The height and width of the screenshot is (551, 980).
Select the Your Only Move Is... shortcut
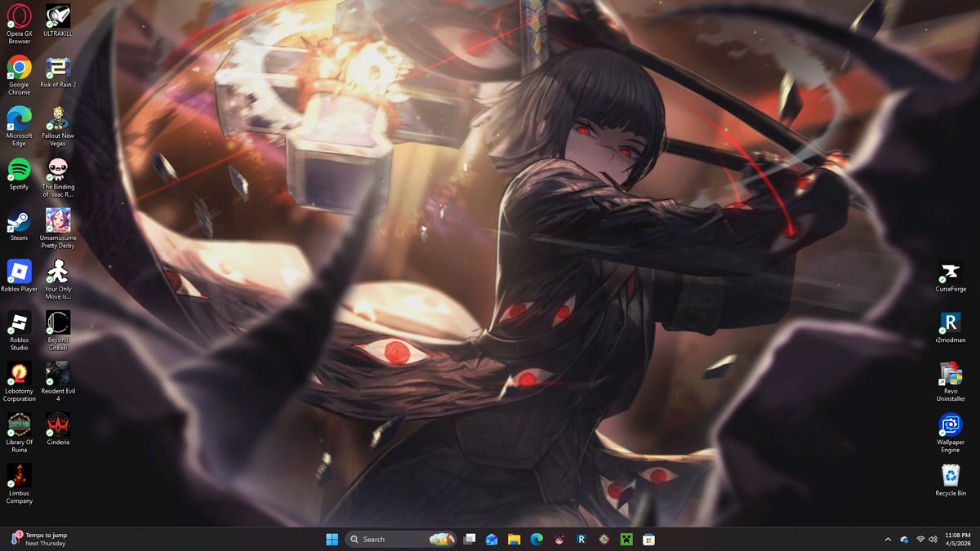coord(58,280)
